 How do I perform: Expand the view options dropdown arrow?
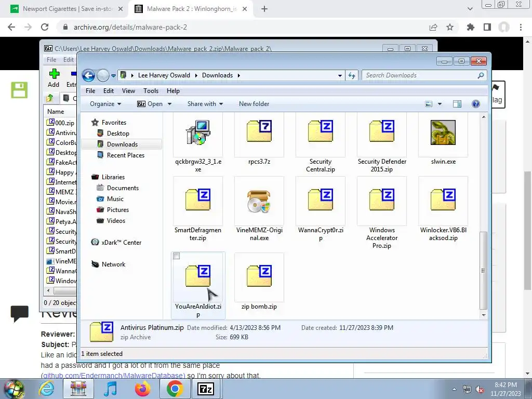tap(440, 104)
